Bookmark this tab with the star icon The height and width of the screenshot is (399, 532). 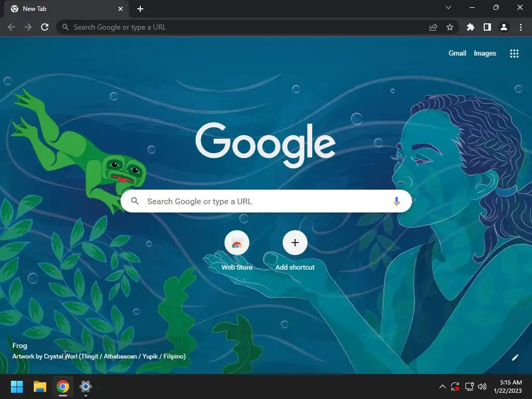click(x=450, y=27)
